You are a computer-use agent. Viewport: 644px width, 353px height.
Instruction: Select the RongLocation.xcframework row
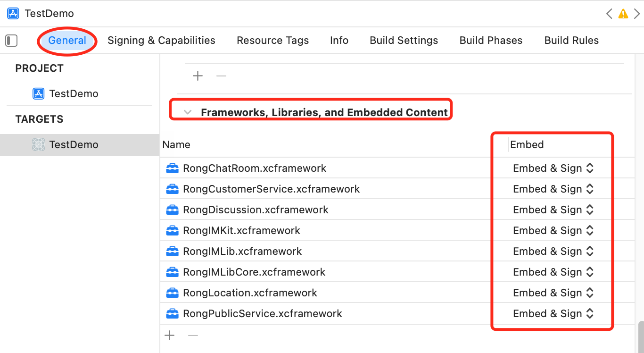pos(250,293)
